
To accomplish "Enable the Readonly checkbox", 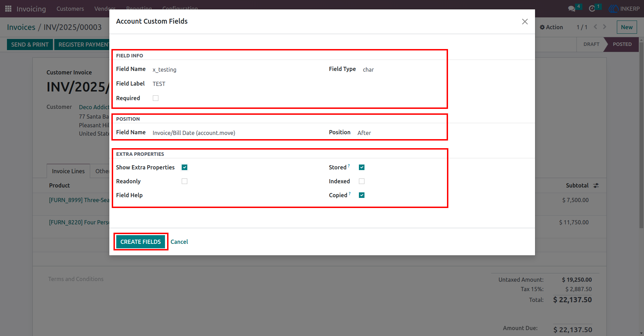I will (x=184, y=181).
